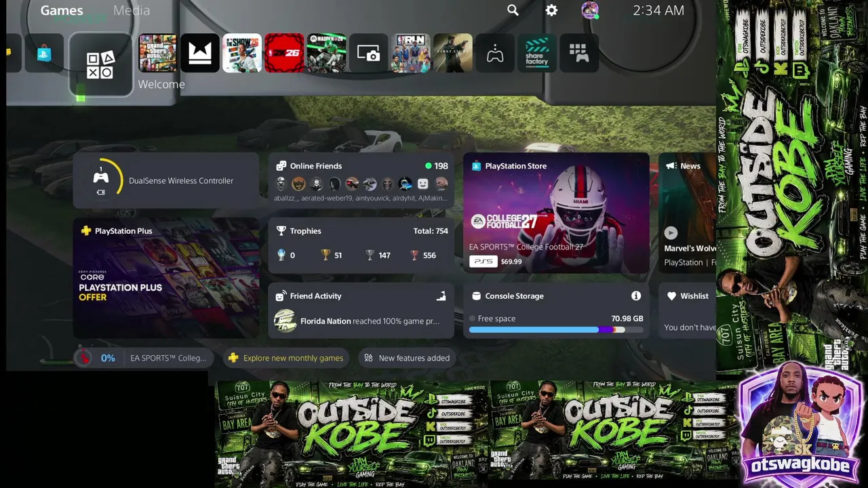The width and height of the screenshot is (868, 488).
Task: Open the News card
Action: click(x=688, y=213)
